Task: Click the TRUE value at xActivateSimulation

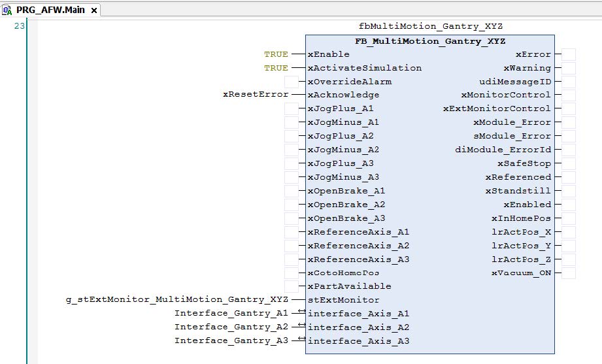Action: tap(276, 68)
